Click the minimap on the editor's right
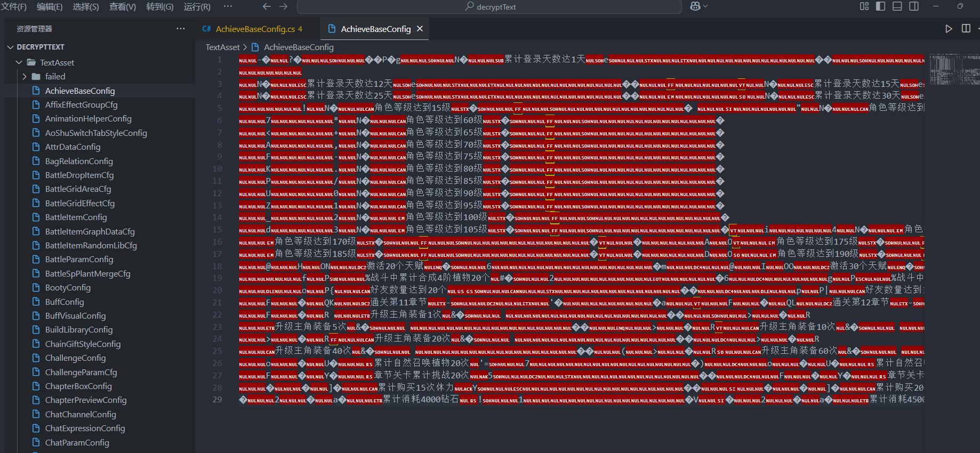 (953, 69)
